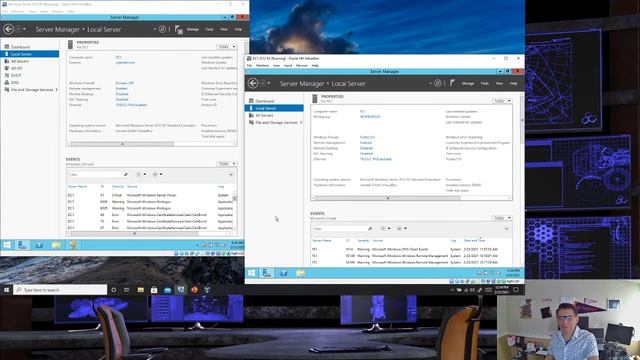Screen dimensions: 640x360
Task: Open notifications flag in FS1 Server Manager
Action: [x=452, y=83]
